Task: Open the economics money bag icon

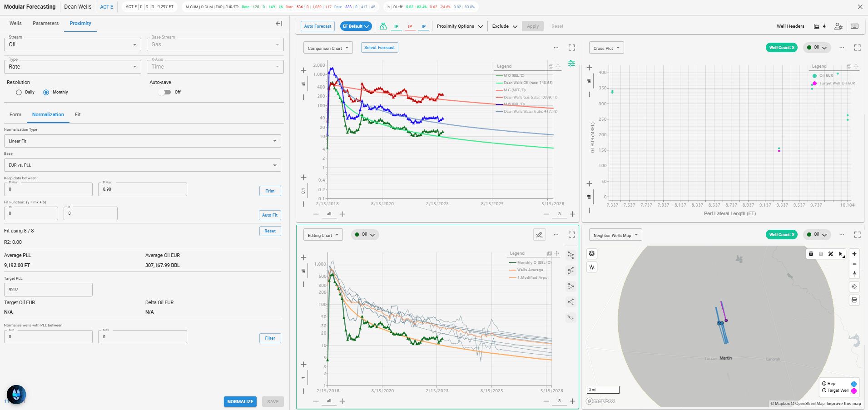Action: tap(383, 26)
